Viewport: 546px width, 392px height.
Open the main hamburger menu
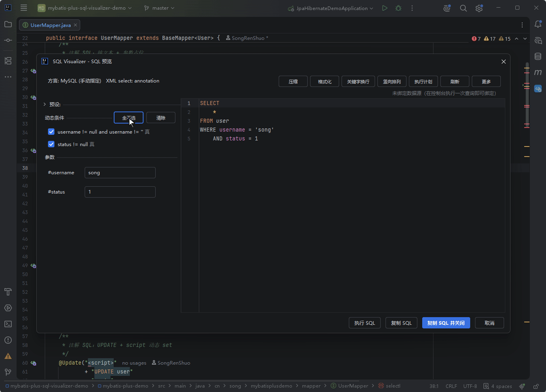(23, 8)
